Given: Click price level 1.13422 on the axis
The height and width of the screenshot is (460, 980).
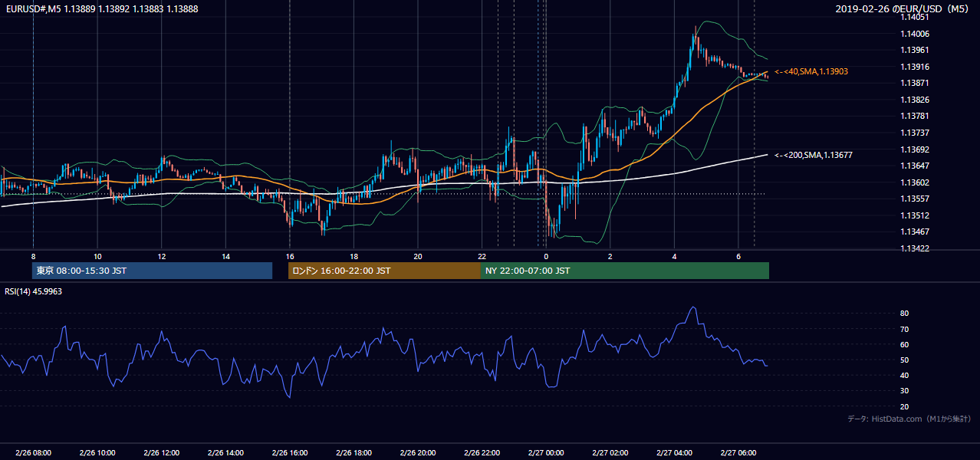Looking at the screenshot, I should [x=915, y=248].
